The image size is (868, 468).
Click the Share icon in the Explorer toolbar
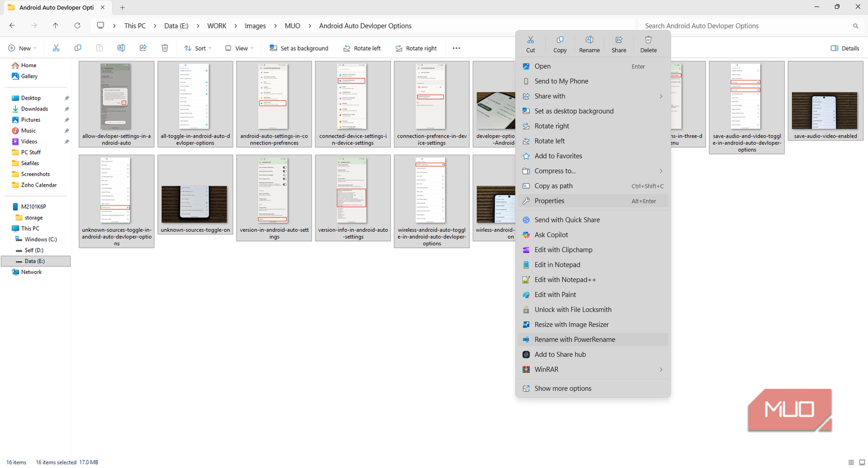[x=143, y=48]
